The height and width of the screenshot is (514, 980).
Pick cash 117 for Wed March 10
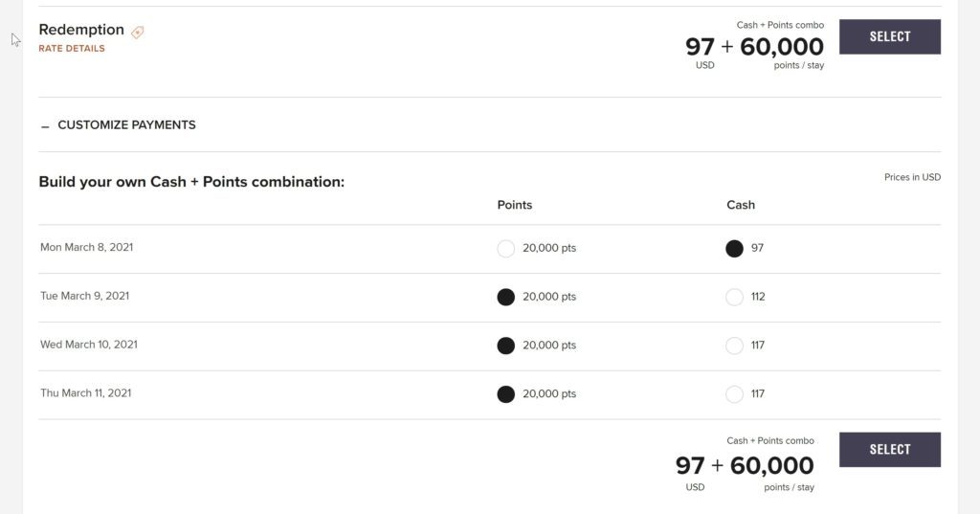(x=734, y=346)
